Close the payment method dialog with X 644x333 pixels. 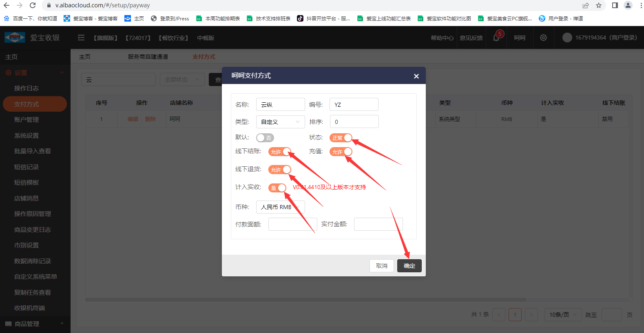pyautogui.click(x=416, y=76)
